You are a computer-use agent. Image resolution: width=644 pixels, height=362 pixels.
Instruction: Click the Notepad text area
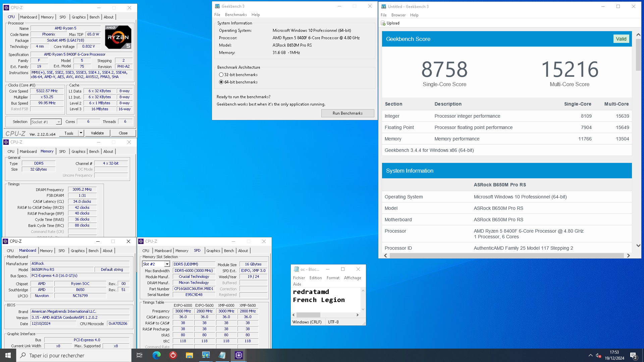(x=325, y=300)
